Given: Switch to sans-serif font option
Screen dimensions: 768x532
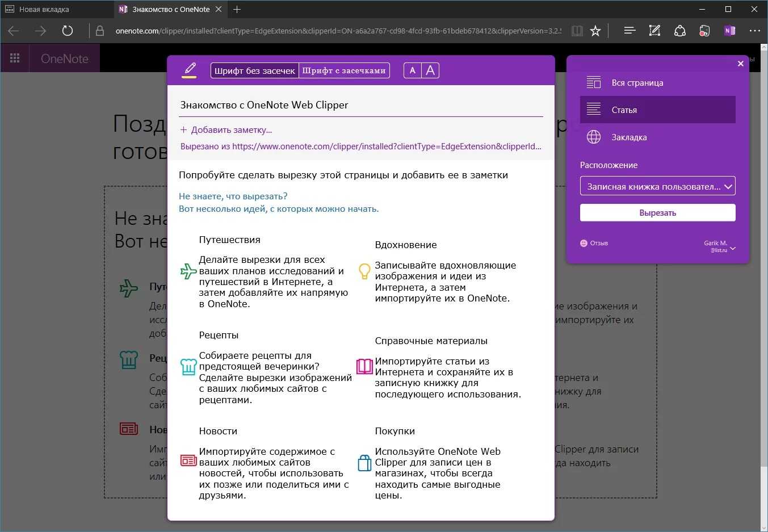Looking at the screenshot, I should coord(255,70).
